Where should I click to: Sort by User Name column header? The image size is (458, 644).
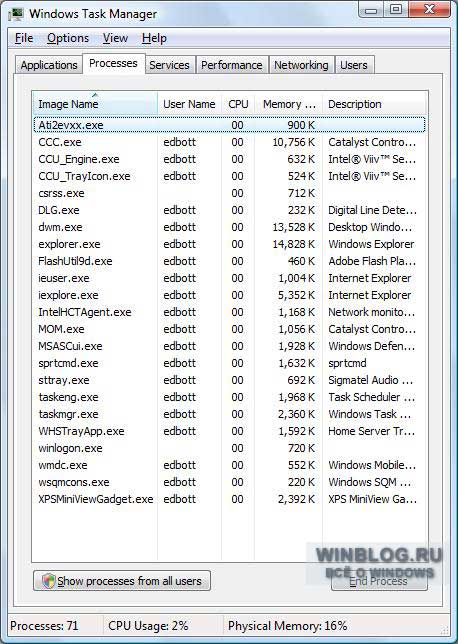(x=189, y=104)
